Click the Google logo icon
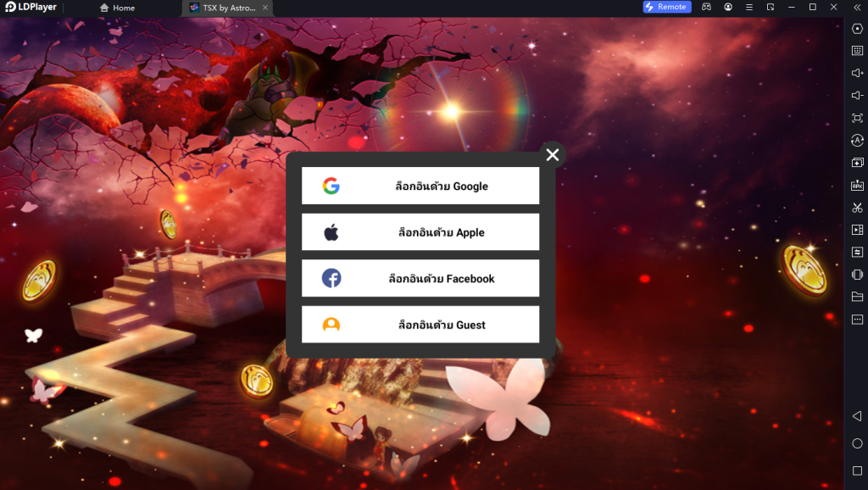Screen dimensions: 868x490 [x=331, y=186]
